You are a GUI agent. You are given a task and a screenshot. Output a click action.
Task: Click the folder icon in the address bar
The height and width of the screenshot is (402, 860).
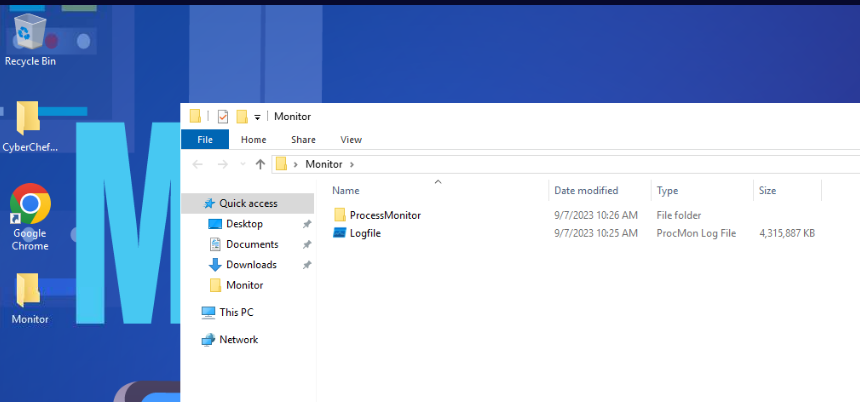tap(281, 164)
